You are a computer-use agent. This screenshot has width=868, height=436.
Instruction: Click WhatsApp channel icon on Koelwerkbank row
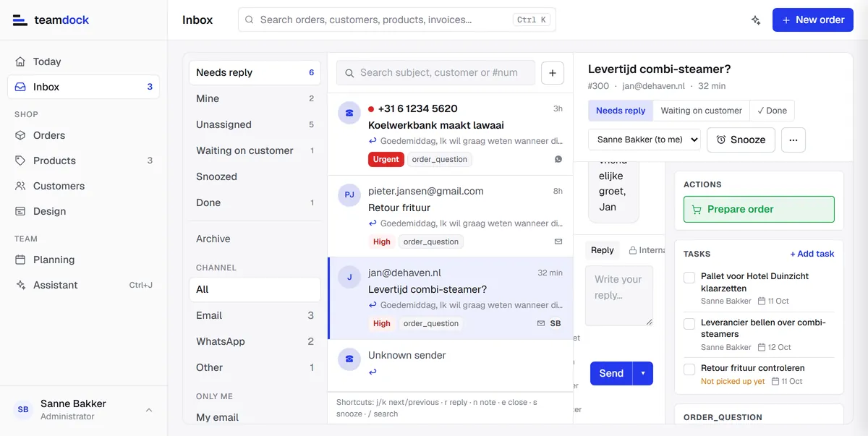pyautogui.click(x=558, y=159)
